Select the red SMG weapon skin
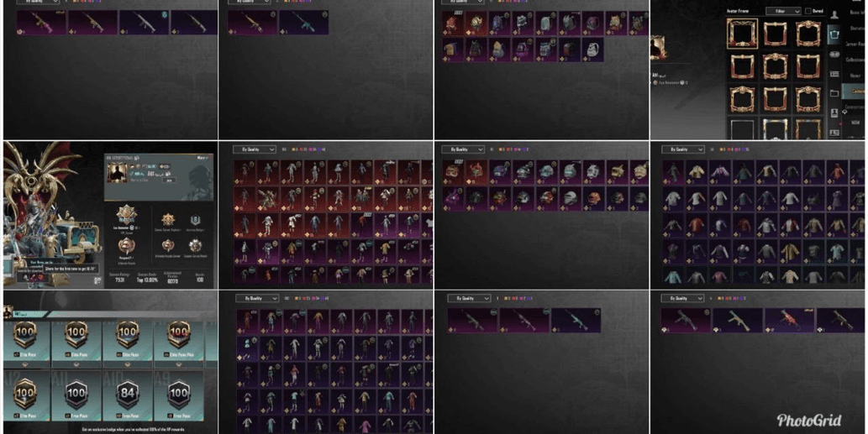The height and width of the screenshot is (434, 868). pos(789,321)
